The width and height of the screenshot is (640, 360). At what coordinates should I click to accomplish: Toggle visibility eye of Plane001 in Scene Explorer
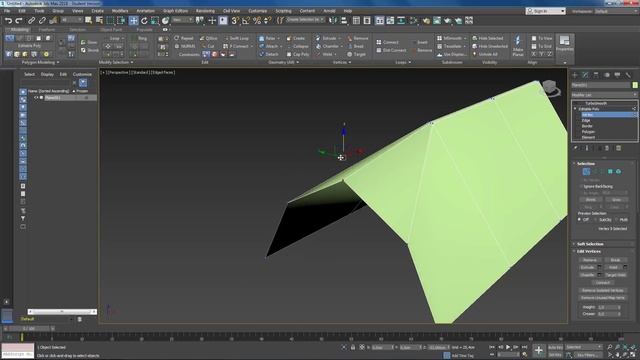[36, 98]
